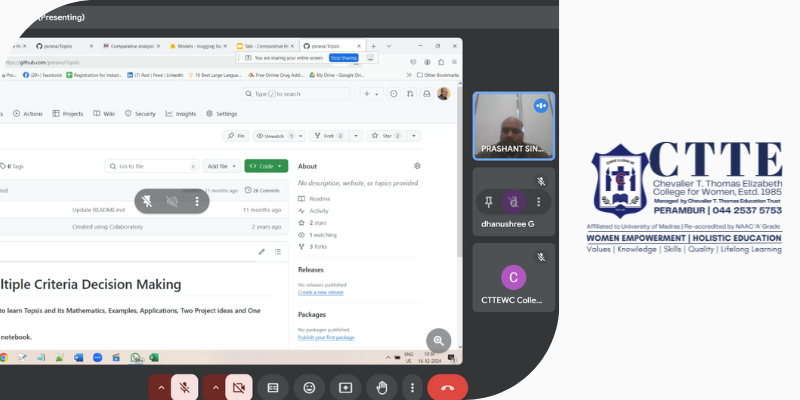
Task: Click the magnifier zoom button on presentation
Action: [x=439, y=341]
